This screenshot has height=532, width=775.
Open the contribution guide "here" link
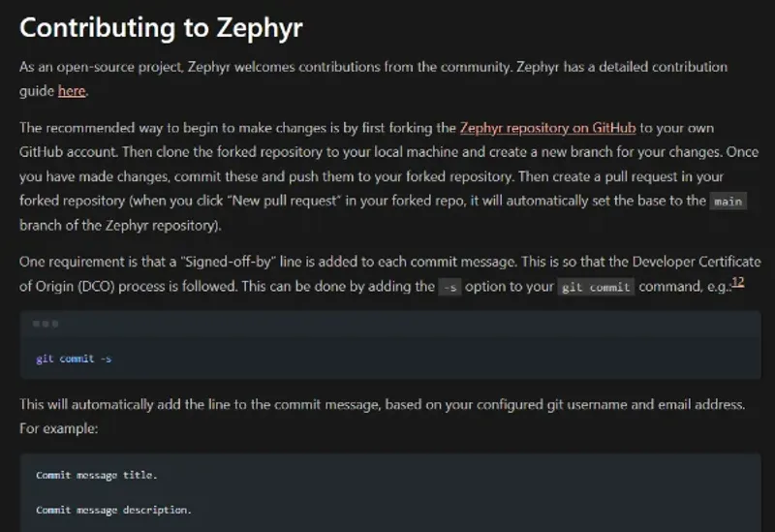click(x=72, y=91)
